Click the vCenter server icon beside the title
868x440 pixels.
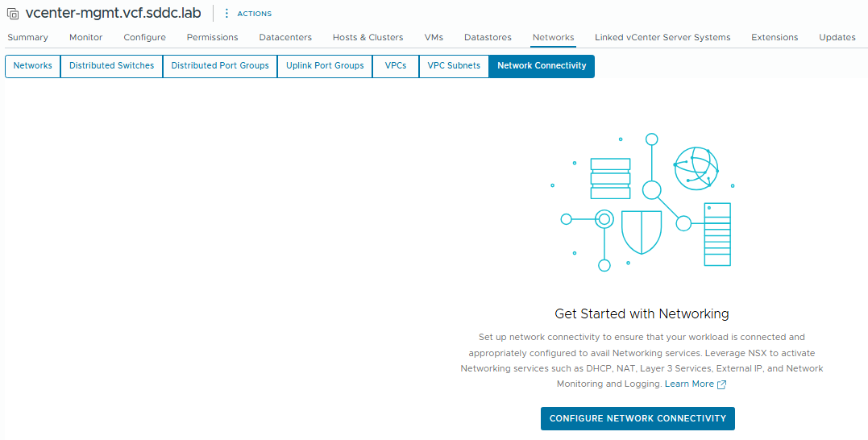13,14
